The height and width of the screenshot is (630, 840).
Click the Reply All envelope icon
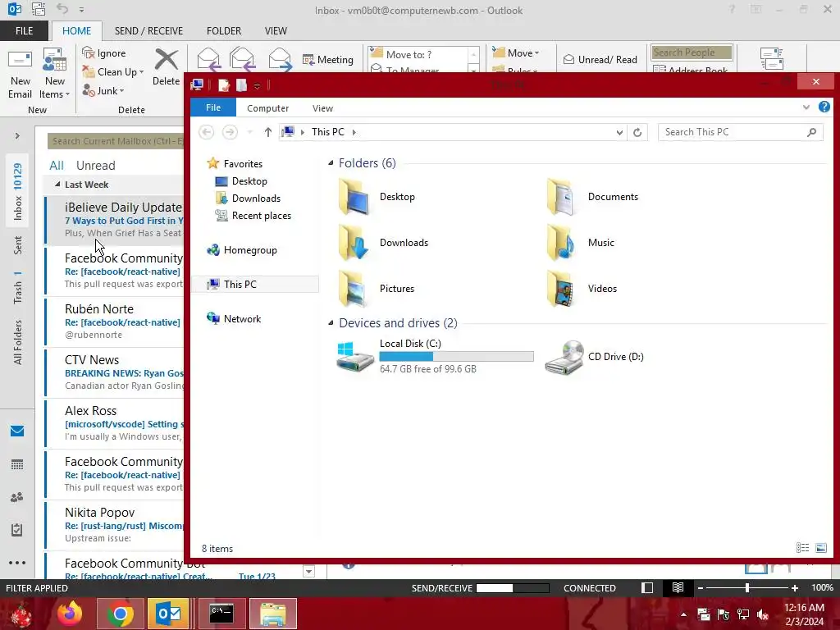[x=242, y=59]
